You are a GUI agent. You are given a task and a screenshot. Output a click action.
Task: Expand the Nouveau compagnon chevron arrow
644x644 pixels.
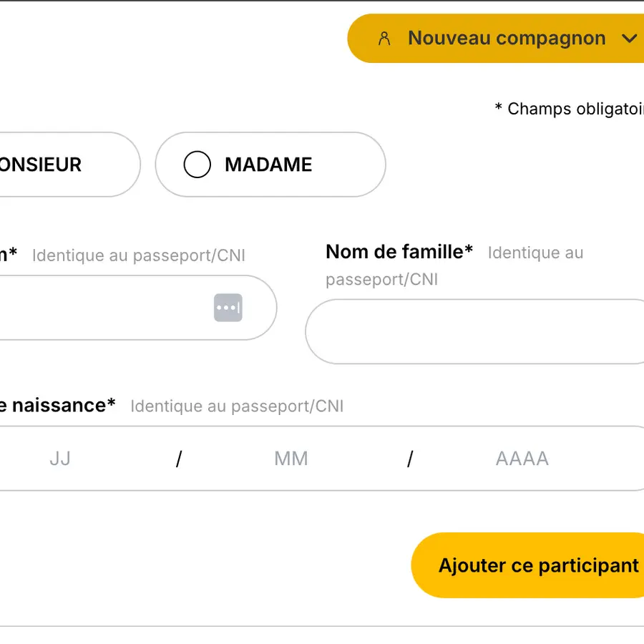point(630,39)
